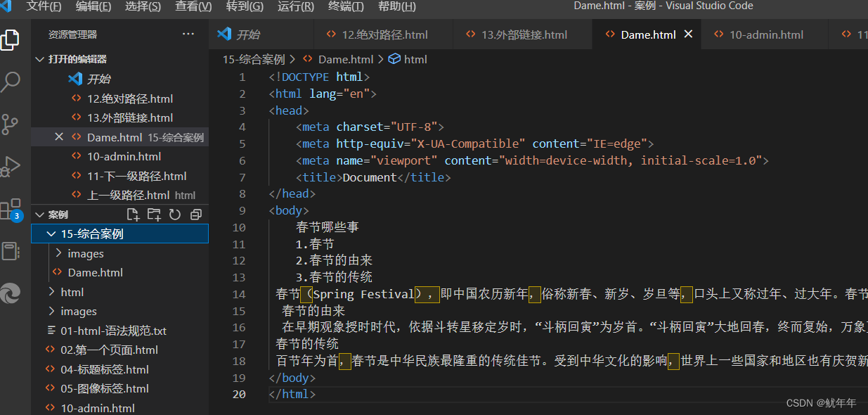
Task: Open the Source Control view
Action: point(10,124)
